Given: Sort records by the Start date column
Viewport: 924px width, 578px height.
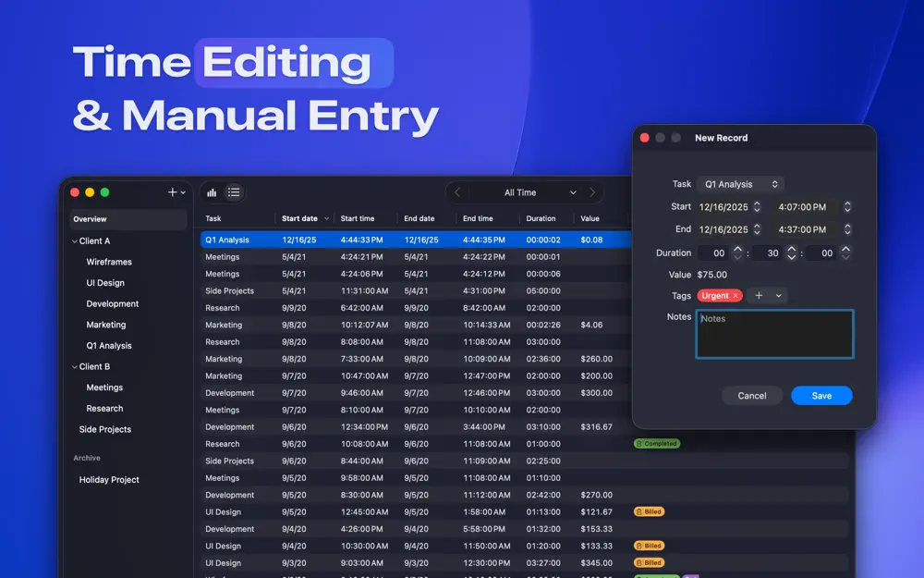Looking at the screenshot, I should (x=300, y=218).
